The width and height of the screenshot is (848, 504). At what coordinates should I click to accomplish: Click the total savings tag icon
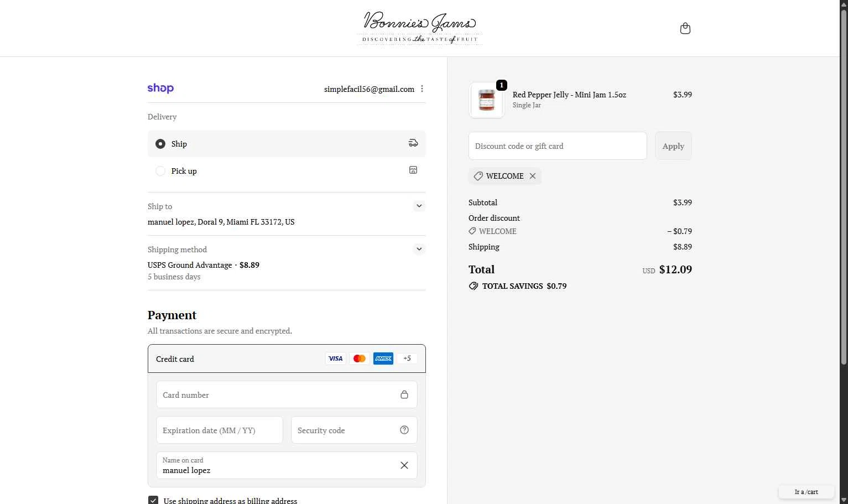pos(474,286)
